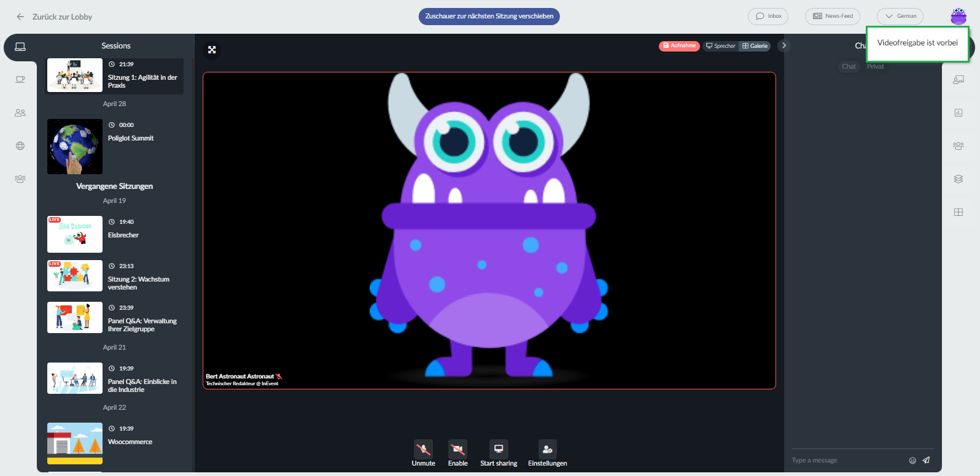This screenshot has height=476, width=980.
Task: Click the Poliglot Summit title text
Action: click(x=131, y=138)
